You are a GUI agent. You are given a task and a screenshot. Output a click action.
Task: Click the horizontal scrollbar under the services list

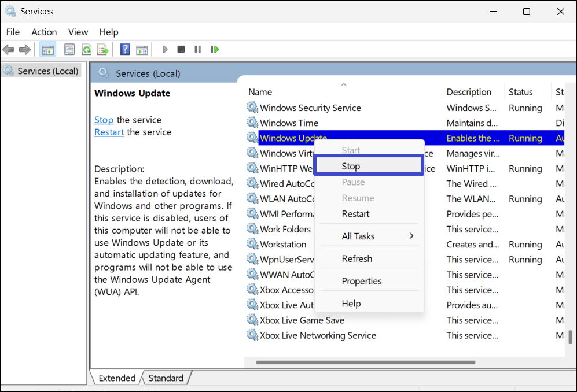[365, 363]
